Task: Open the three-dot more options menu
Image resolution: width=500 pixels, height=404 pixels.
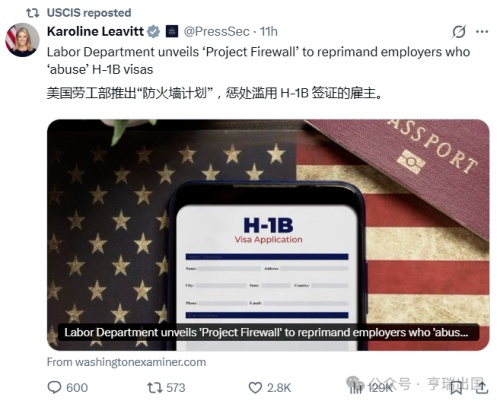Action: pos(482,32)
